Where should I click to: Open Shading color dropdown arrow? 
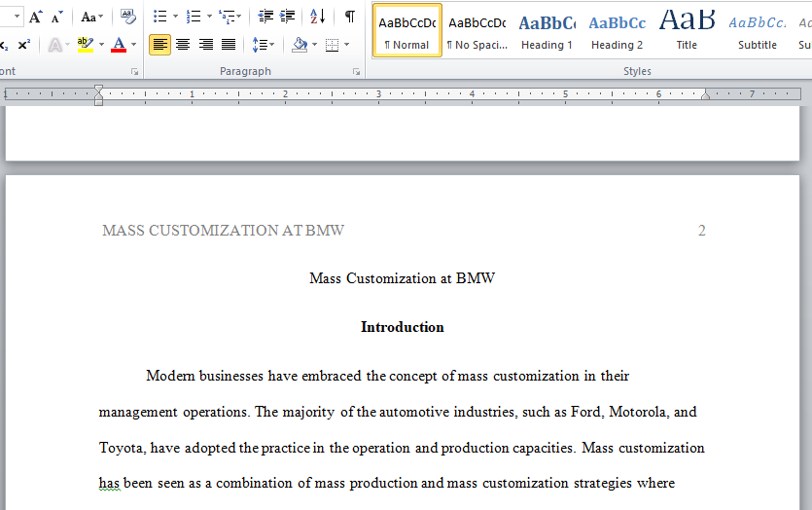pos(314,45)
